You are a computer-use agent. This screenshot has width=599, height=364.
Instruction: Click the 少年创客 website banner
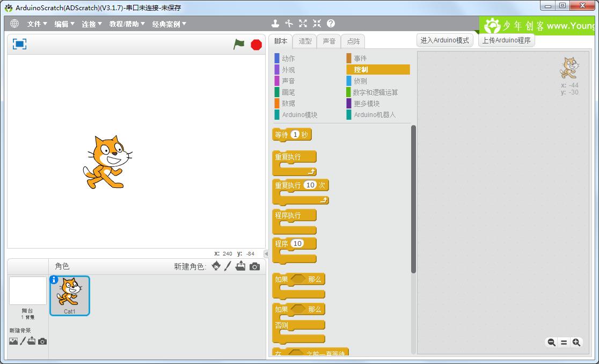[x=538, y=26]
